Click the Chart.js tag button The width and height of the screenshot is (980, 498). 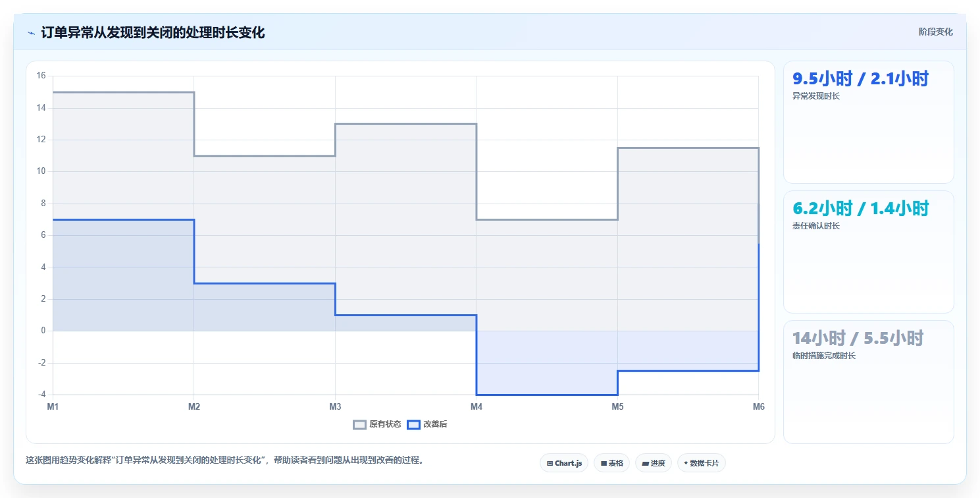tap(564, 463)
